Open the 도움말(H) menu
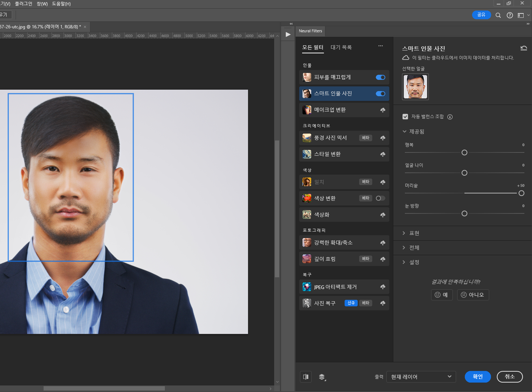 coord(61,4)
